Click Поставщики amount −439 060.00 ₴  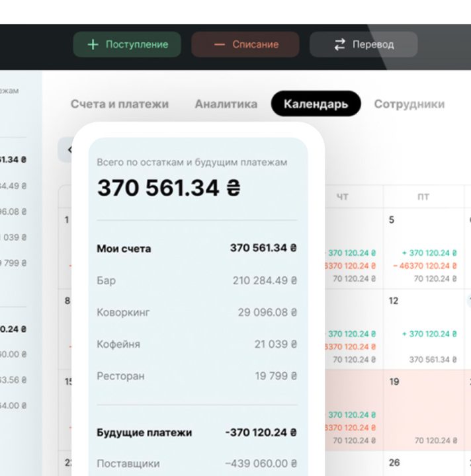[x=261, y=463]
